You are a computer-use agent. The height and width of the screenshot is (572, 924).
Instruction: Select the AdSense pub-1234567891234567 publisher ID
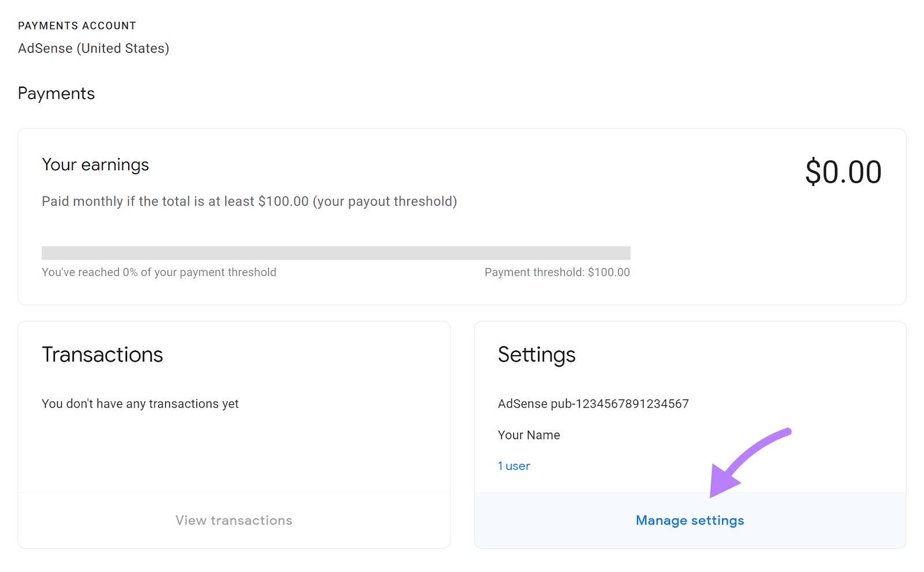593,403
